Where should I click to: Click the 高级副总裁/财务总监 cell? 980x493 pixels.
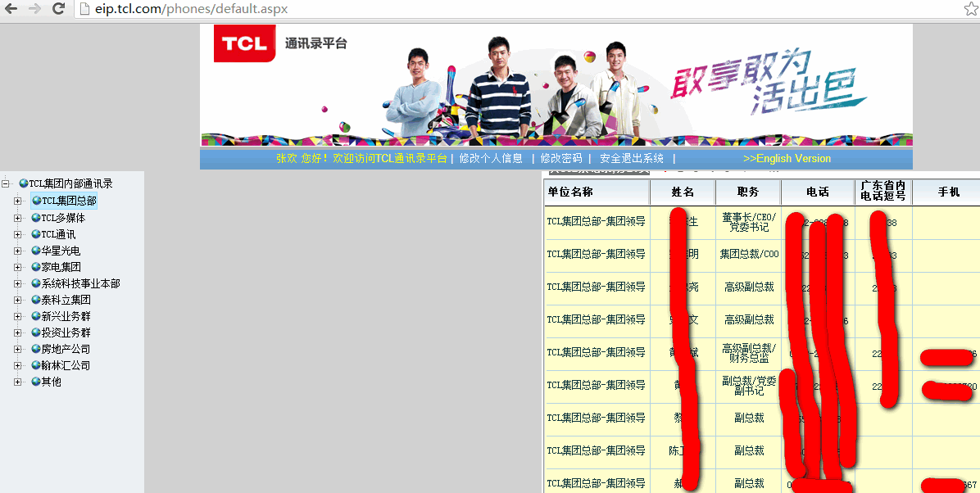coord(748,353)
